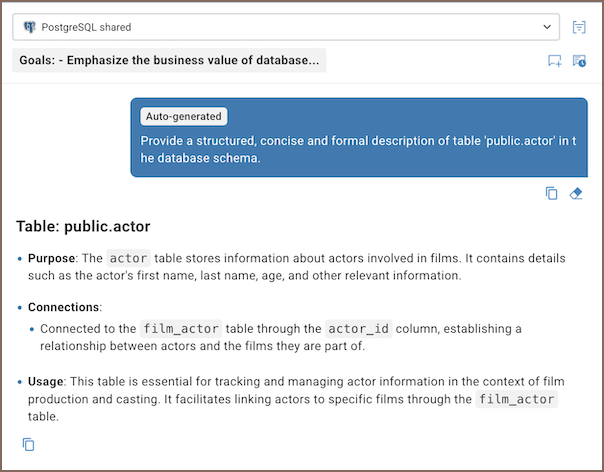This screenshot has width=604, height=472.
Task: Copy the AI response about public.actor
Action: [x=28, y=444]
